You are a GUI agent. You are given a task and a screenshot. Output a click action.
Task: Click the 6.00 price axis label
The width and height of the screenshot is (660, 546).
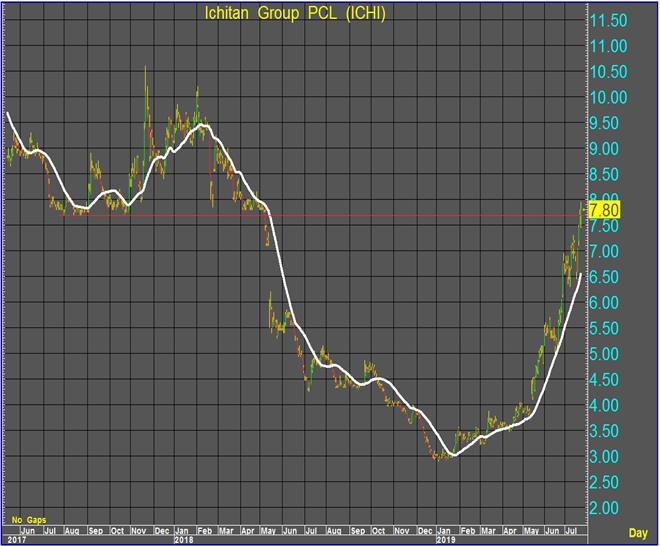(x=604, y=303)
